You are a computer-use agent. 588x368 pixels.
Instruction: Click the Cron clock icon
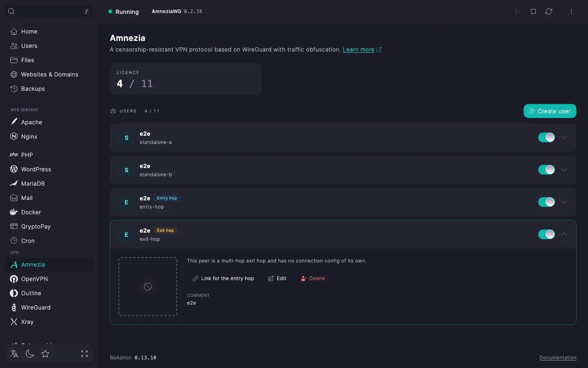point(14,241)
